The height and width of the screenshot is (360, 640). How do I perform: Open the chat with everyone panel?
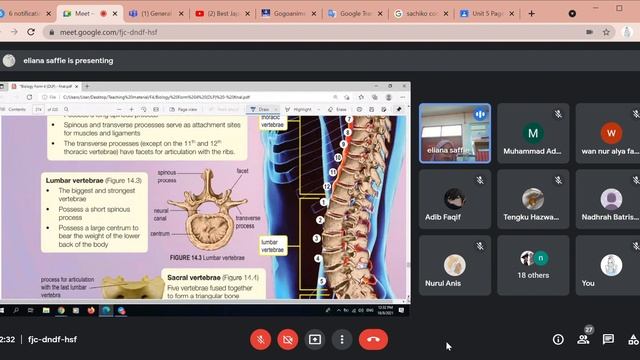(608, 339)
